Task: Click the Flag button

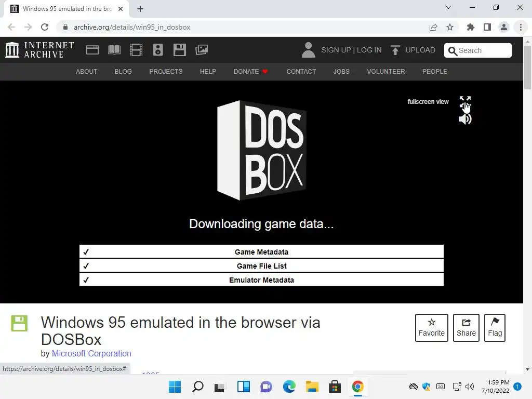Action: click(495, 328)
